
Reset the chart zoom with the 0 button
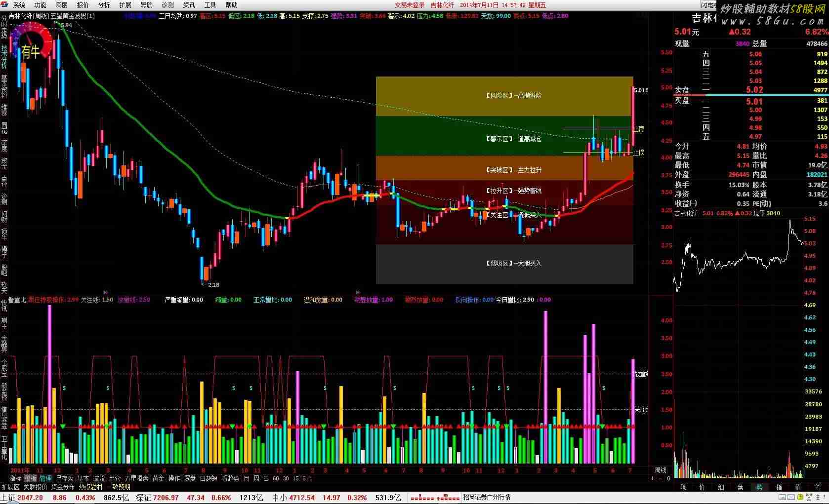(668, 478)
